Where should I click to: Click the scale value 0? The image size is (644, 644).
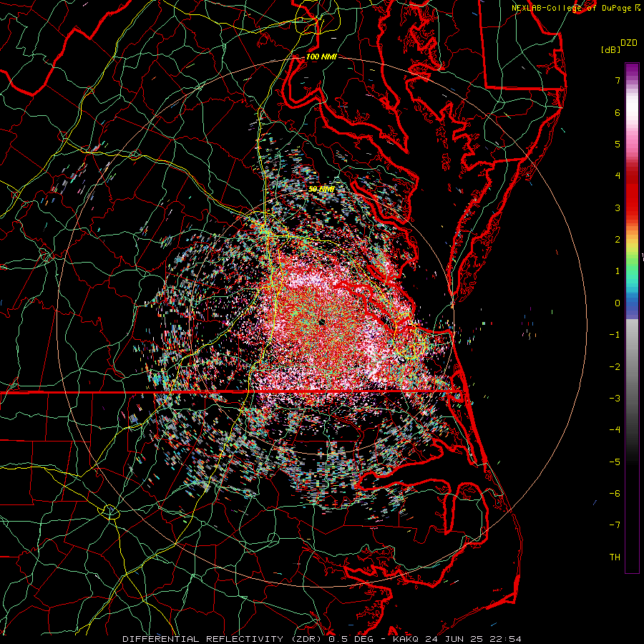[x=618, y=303]
